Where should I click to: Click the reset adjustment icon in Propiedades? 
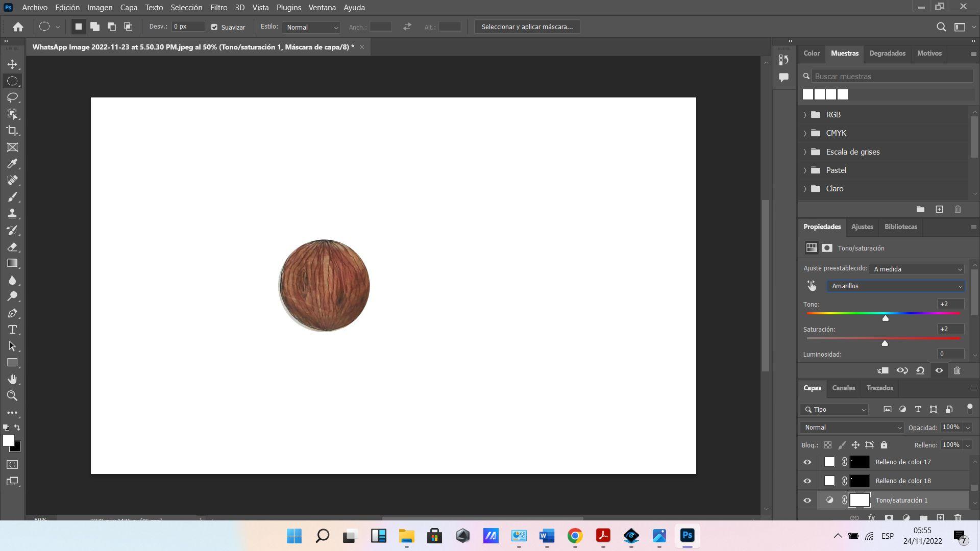tap(920, 371)
